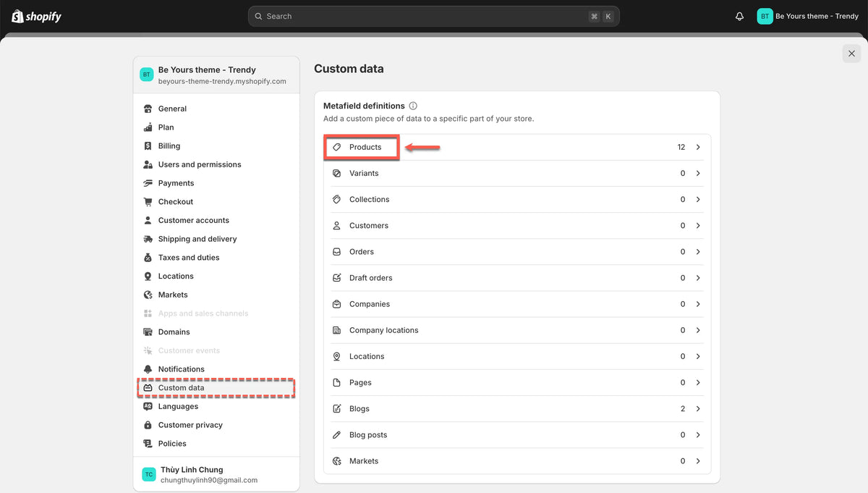Open Company locations metafield definitions
Viewport: 868px width, 493px height.
pyautogui.click(x=517, y=330)
